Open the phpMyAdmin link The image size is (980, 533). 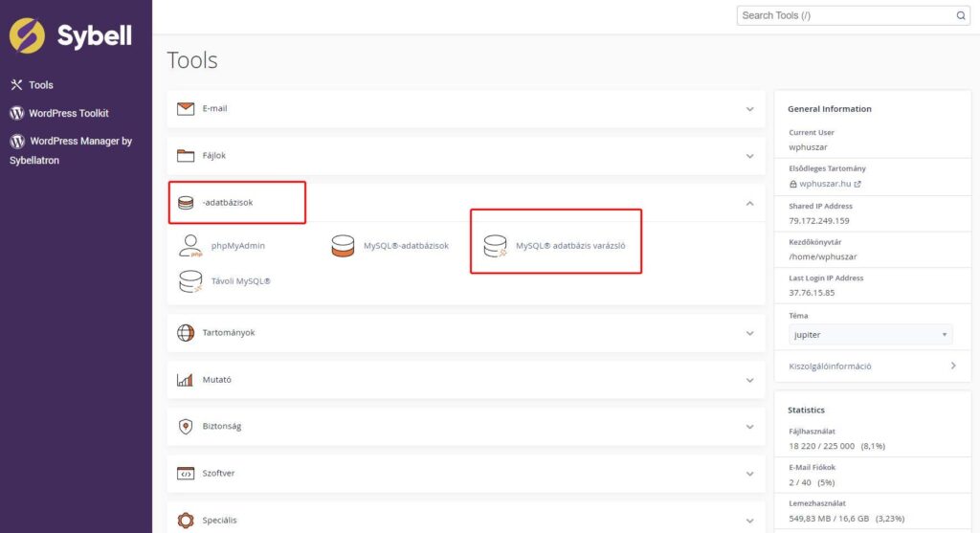[x=238, y=246]
